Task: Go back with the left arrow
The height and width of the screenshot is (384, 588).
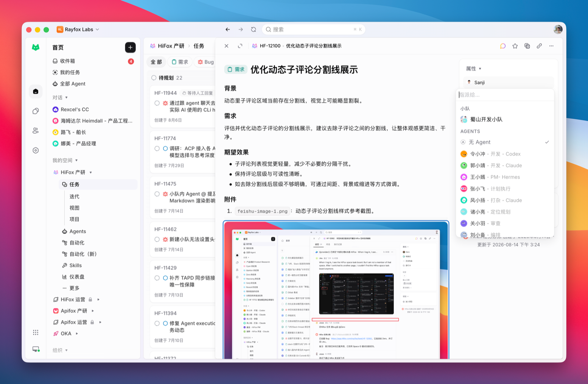Action: click(x=228, y=29)
